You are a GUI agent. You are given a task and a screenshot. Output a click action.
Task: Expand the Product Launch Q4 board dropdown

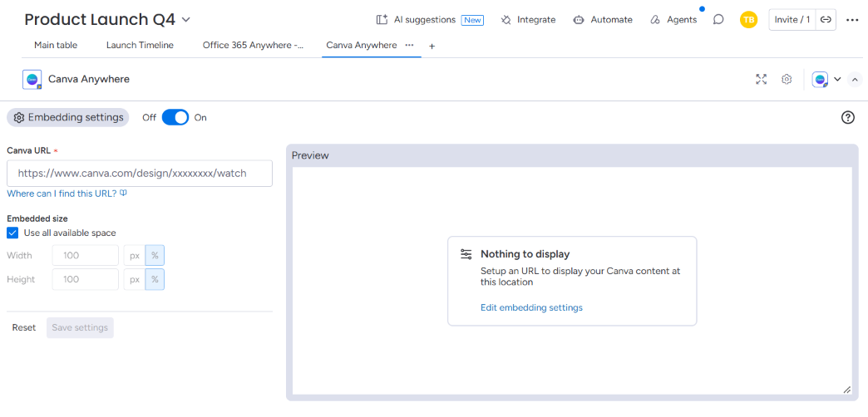click(x=186, y=20)
